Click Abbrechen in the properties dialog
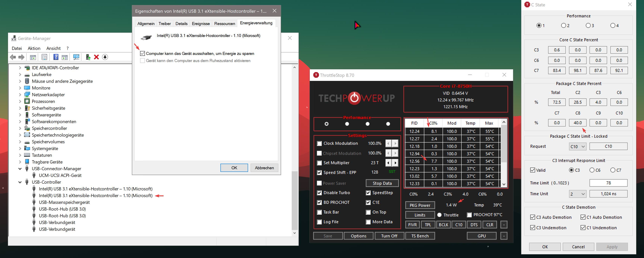 (x=264, y=168)
